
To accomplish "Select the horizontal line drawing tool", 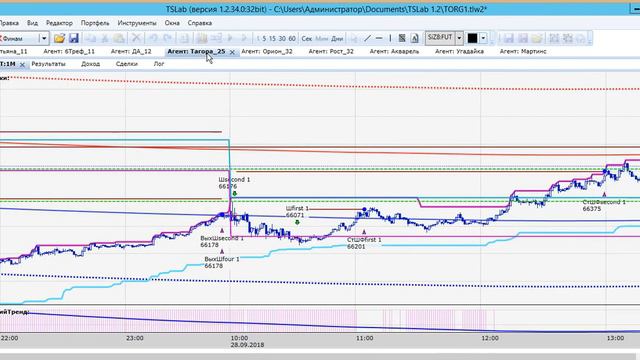I will 379,38.
